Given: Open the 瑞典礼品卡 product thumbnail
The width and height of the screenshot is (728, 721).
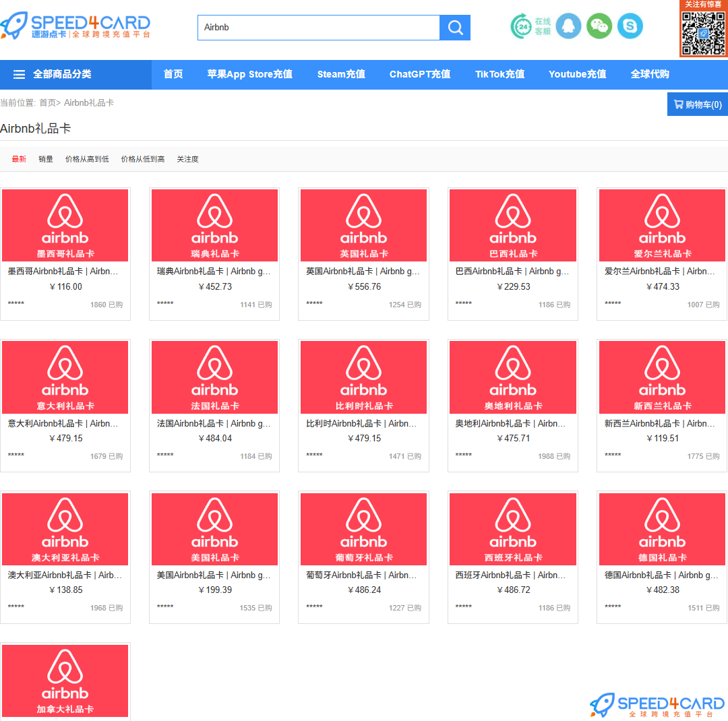Looking at the screenshot, I should (x=214, y=225).
